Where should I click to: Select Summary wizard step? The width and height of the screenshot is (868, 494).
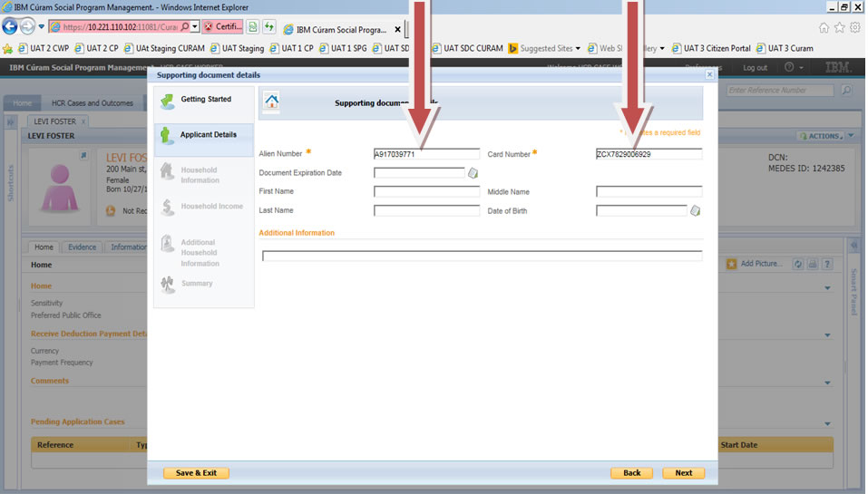pos(204,283)
